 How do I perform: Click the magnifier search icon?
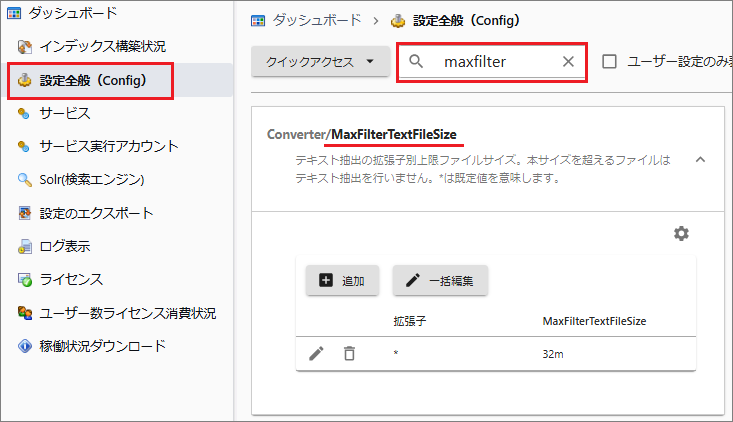coord(417,62)
